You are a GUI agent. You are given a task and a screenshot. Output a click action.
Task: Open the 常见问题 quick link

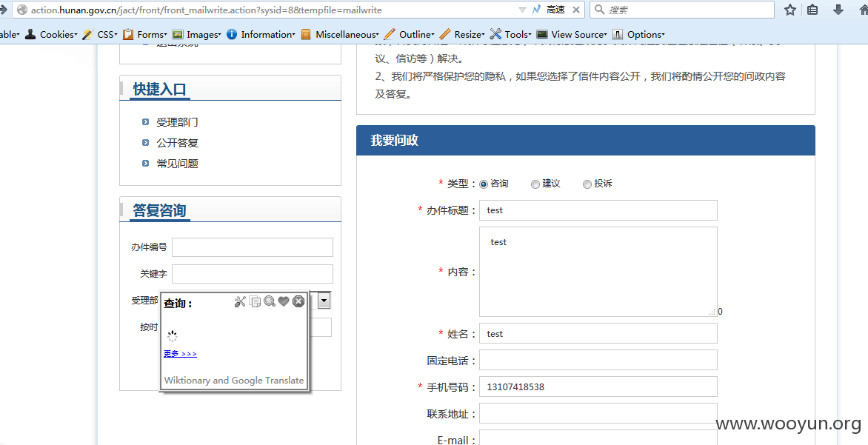(177, 164)
